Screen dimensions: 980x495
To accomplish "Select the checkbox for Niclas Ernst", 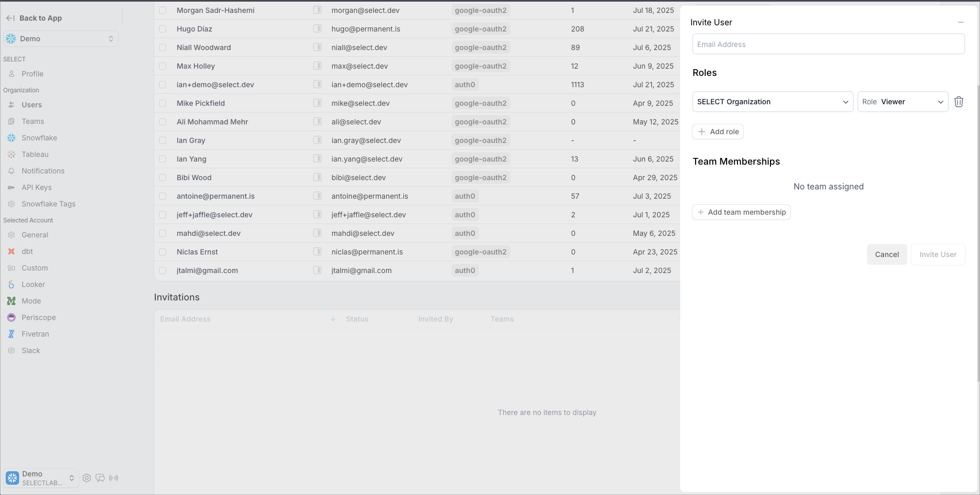I will (163, 252).
